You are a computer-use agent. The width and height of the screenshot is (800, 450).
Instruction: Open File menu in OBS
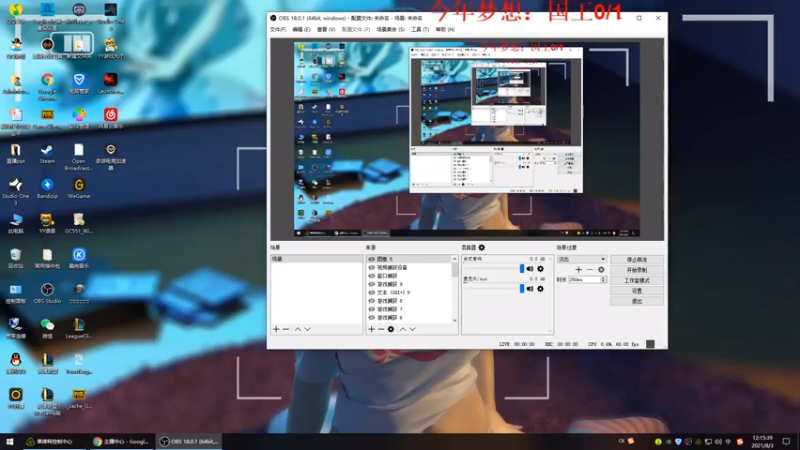[x=278, y=30]
